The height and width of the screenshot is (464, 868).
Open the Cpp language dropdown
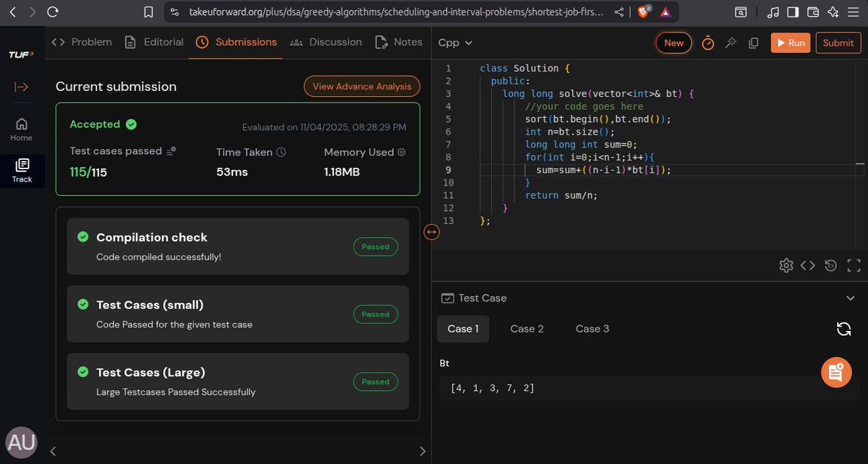click(x=456, y=43)
